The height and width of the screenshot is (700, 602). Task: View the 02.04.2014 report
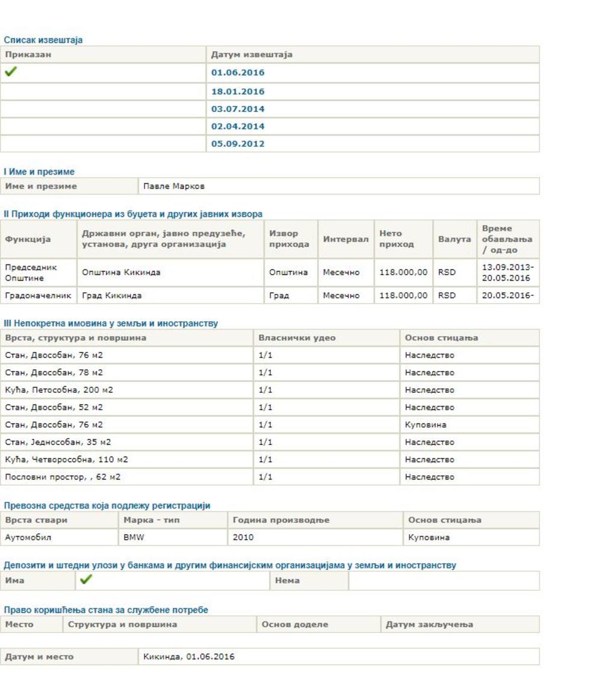pos(237,127)
